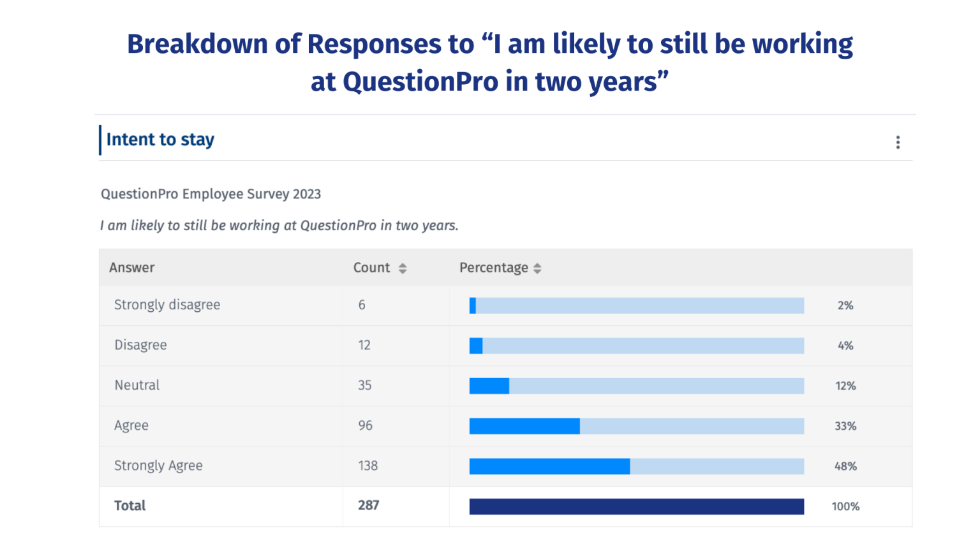Toggle sorting on the Answer column header

point(131,268)
